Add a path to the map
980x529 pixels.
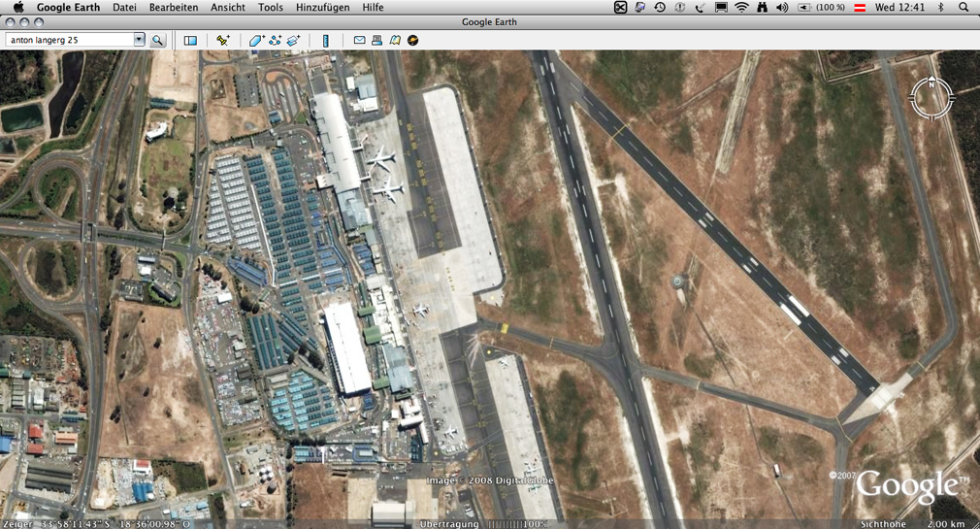(275, 41)
